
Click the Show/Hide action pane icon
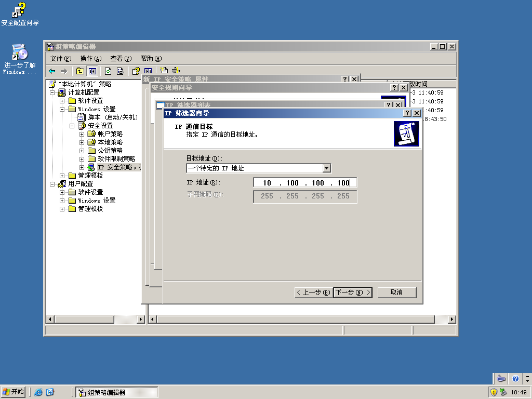(x=148, y=71)
